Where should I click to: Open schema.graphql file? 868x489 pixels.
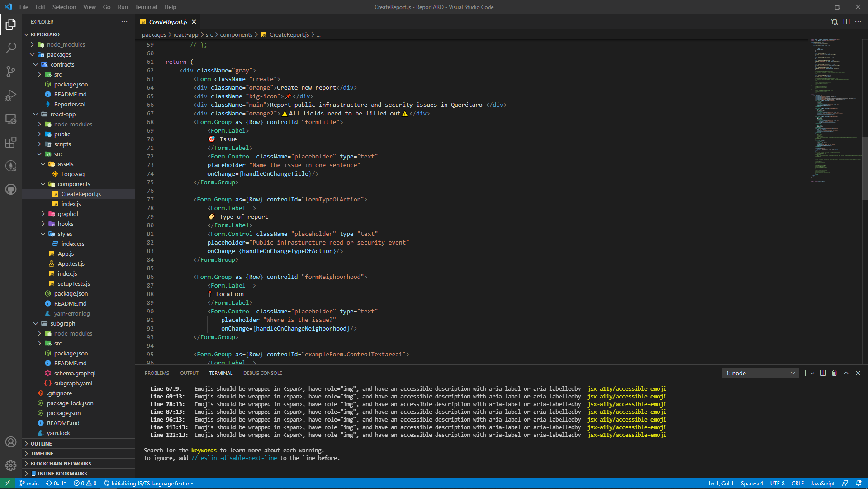[75, 373]
